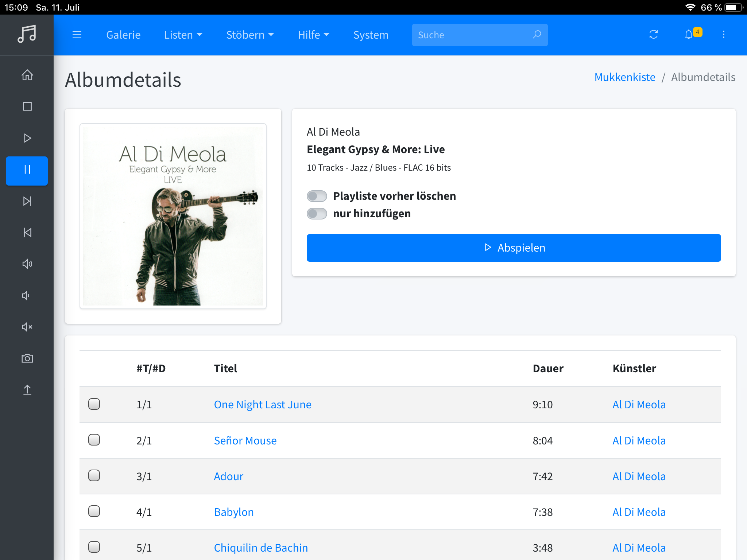Click the camera icon in sidebar
Viewport: 747px width, 560px height.
[27, 358]
